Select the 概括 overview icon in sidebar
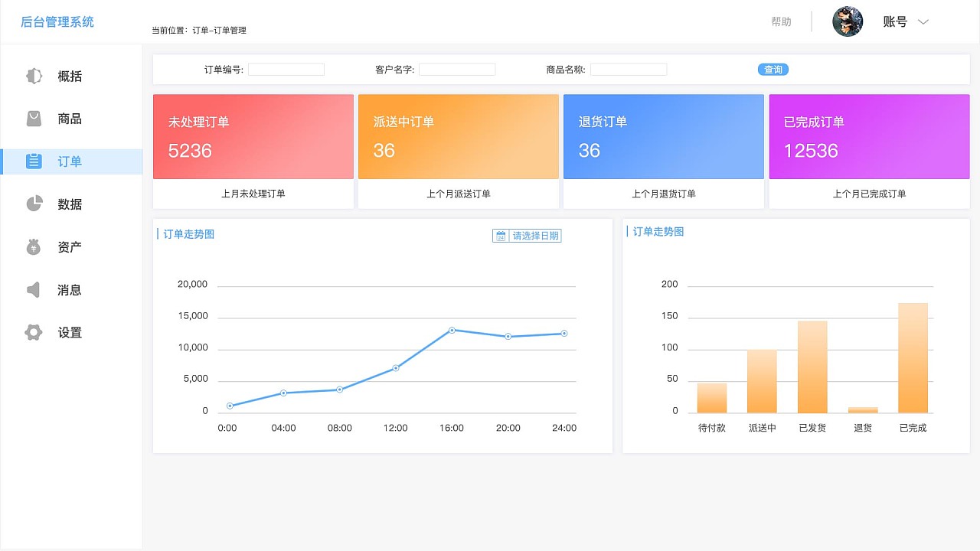Image resolution: width=980 pixels, height=551 pixels. pos(33,76)
